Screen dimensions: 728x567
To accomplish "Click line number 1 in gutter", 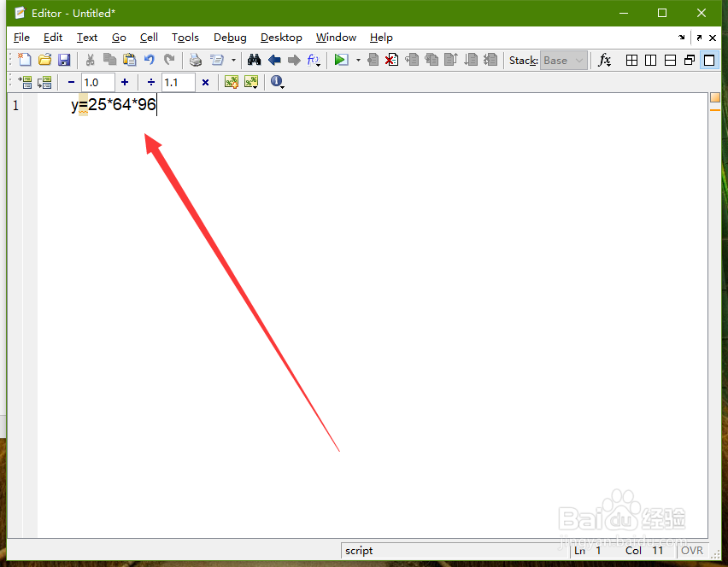I will (15, 105).
